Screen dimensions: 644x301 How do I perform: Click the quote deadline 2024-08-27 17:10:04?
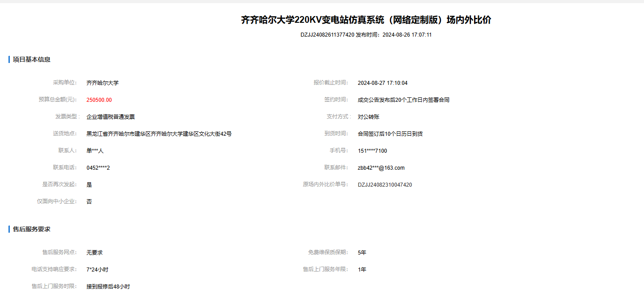(x=382, y=83)
